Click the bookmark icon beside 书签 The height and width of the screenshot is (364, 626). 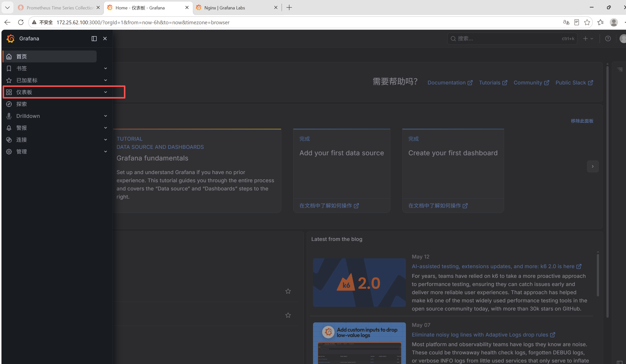(x=9, y=68)
